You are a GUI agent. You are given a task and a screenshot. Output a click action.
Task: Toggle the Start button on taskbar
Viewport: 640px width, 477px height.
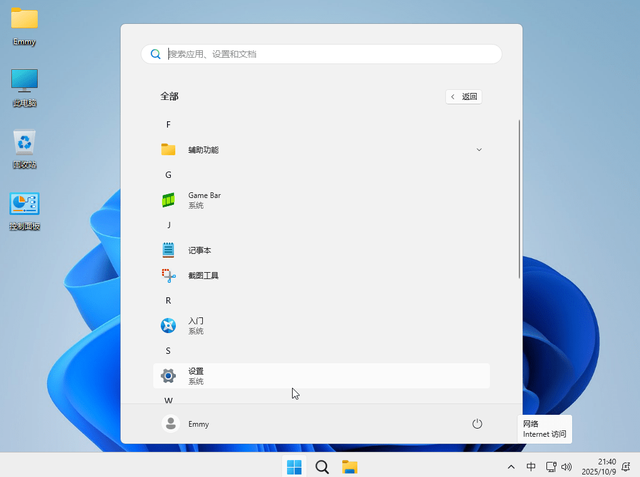click(294, 467)
